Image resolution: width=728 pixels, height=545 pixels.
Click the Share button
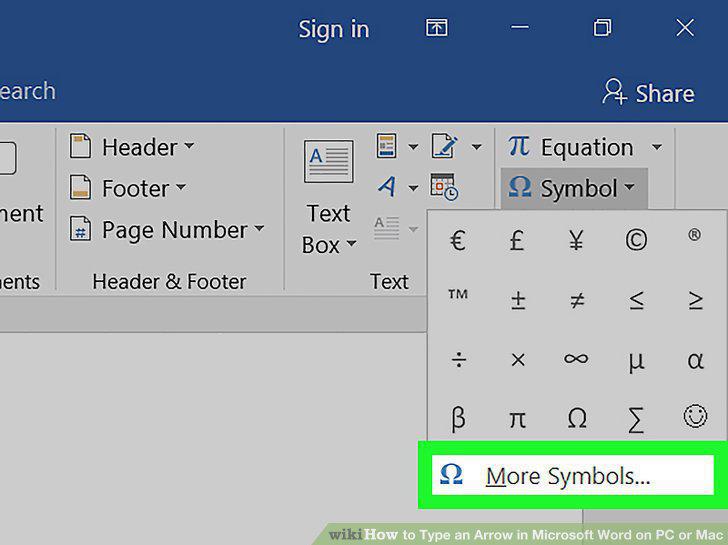coord(649,92)
